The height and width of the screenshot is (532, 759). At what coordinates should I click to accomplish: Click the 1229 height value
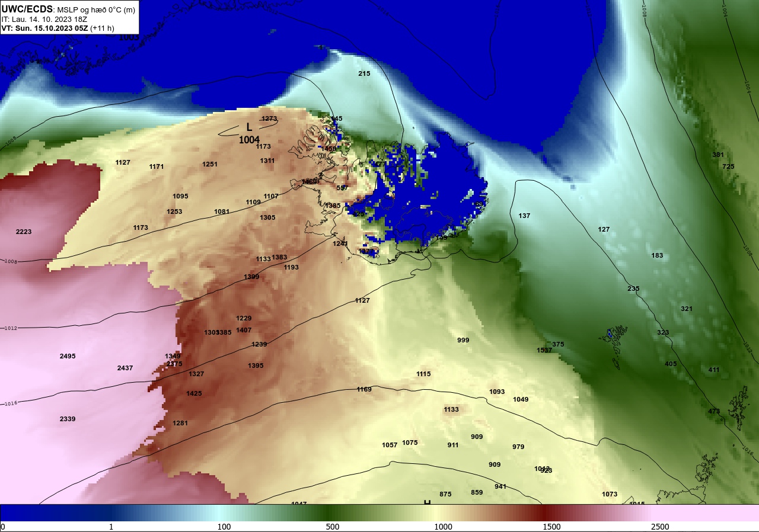[244, 318]
